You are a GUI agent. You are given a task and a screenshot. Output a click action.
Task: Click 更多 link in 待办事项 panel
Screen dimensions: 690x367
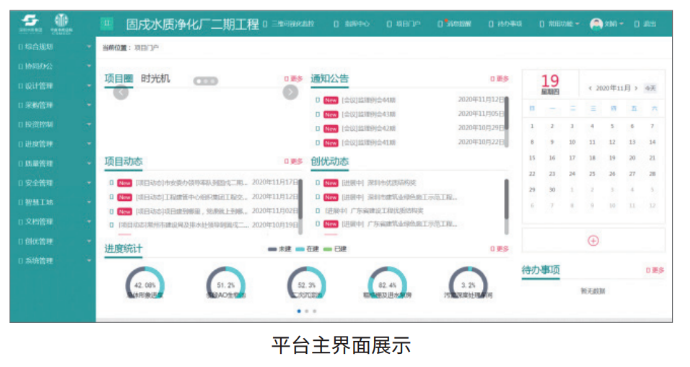pyautogui.click(x=655, y=270)
